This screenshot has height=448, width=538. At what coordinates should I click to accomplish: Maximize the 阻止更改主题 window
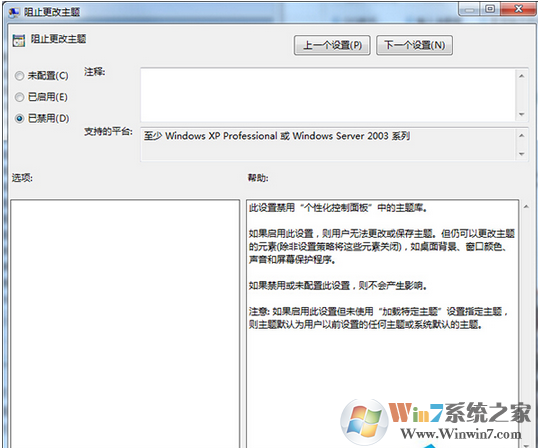point(490,9)
